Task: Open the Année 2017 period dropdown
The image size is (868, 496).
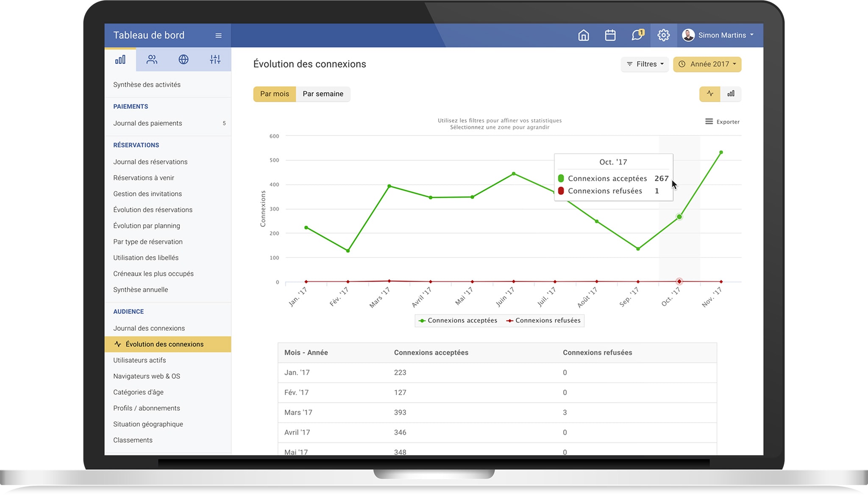Action: 707,64
